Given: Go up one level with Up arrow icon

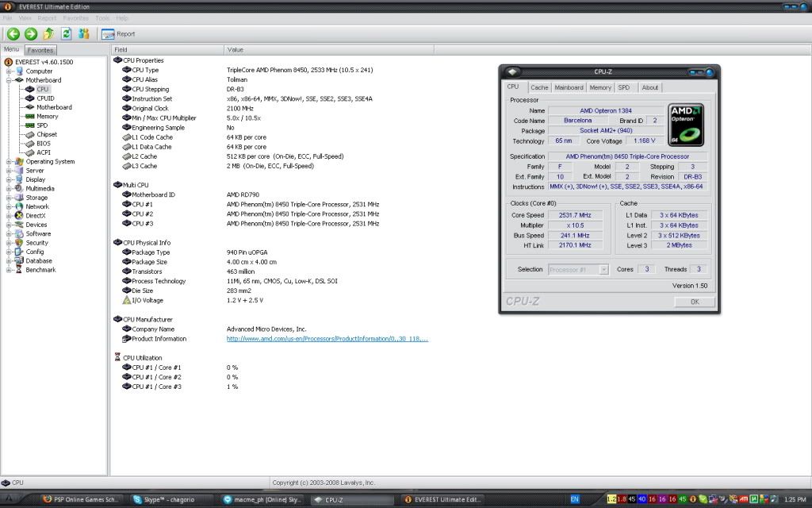Looking at the screenshot, I should [49, 33].
